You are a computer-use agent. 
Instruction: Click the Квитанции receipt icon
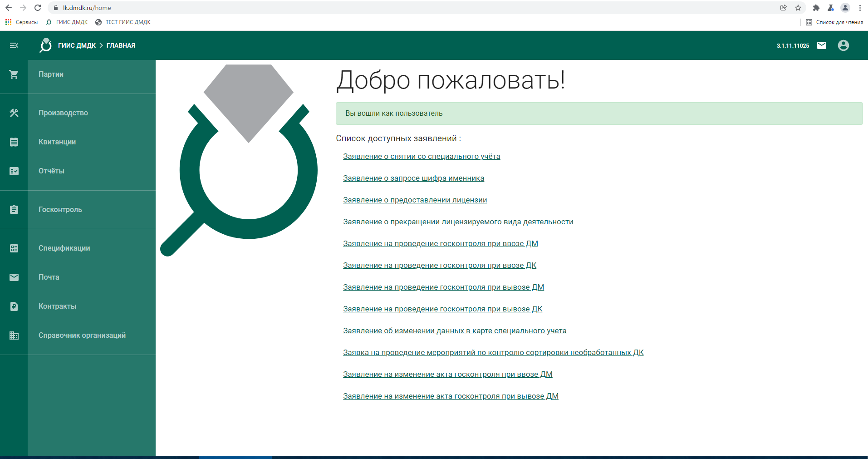point(14,142)
